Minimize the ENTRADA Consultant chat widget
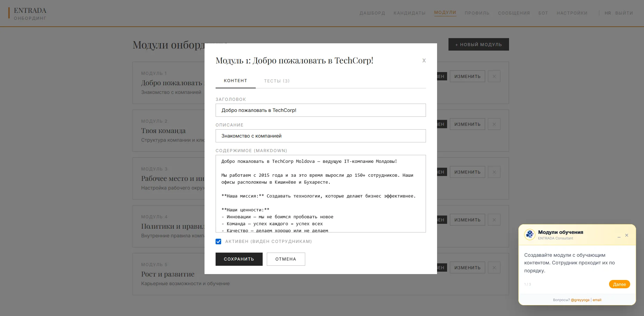This screenshot has height=316, width=644. 619,236
